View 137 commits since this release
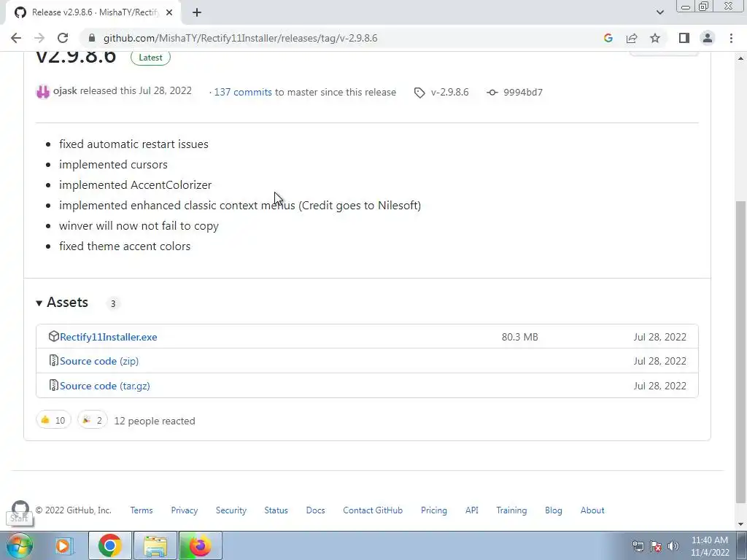This screenshot has width=747, height=560. pos(243,92)
